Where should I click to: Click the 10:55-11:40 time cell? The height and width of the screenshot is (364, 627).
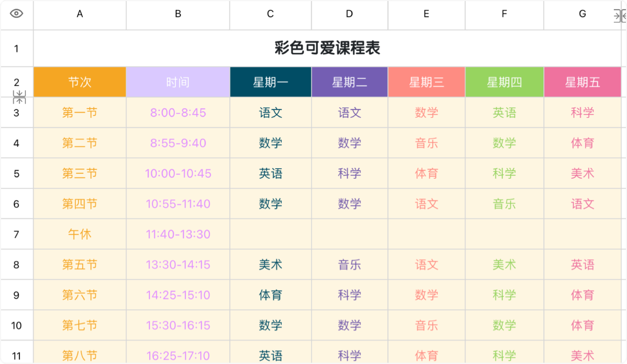tap(178, 204)
